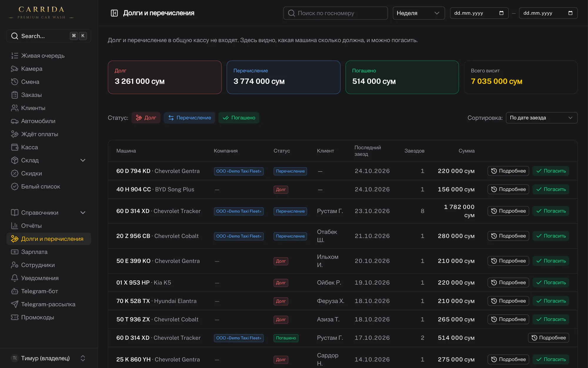Click calendar icon in first date field
This screenshot has width=588, height=368.
501,13
